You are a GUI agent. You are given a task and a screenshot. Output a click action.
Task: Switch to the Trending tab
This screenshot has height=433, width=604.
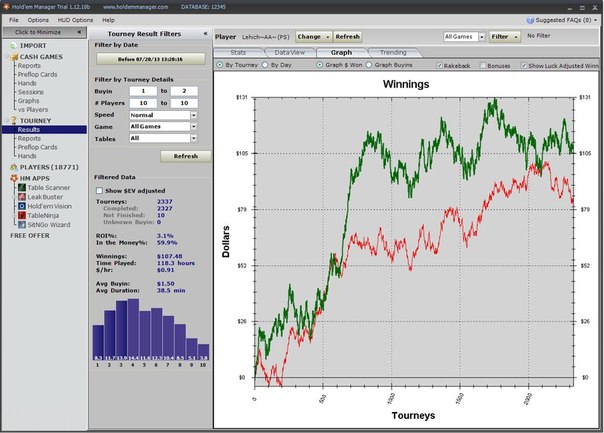tap(393, 53)
